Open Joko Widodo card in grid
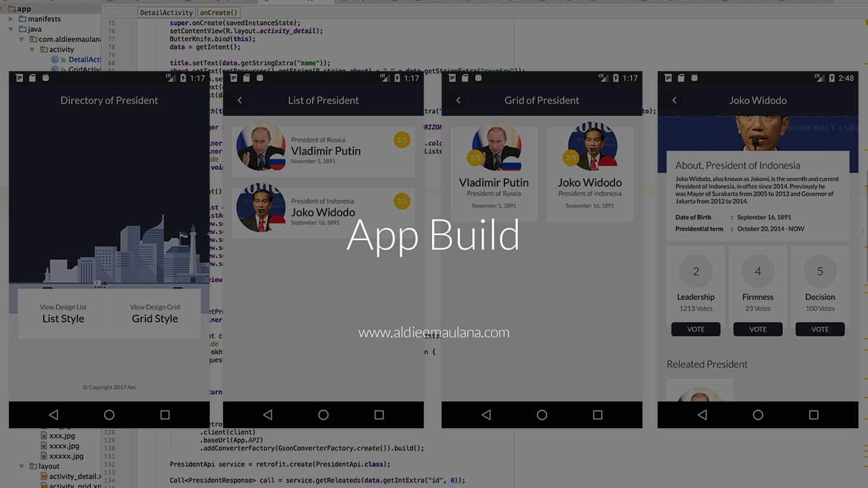 coord(590,174)
